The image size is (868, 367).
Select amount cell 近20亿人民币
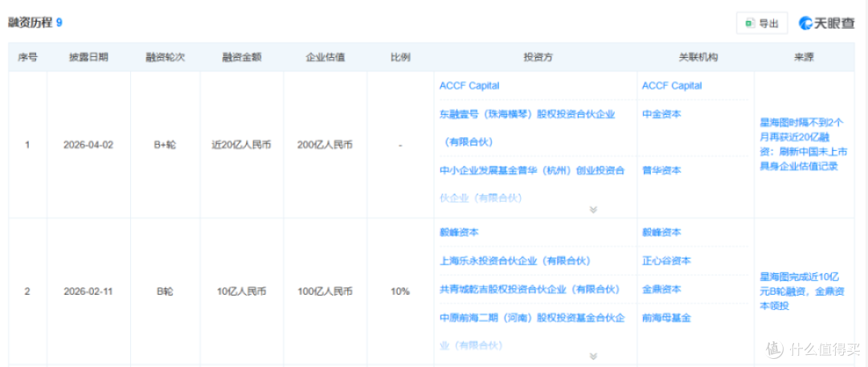point(242,145)
